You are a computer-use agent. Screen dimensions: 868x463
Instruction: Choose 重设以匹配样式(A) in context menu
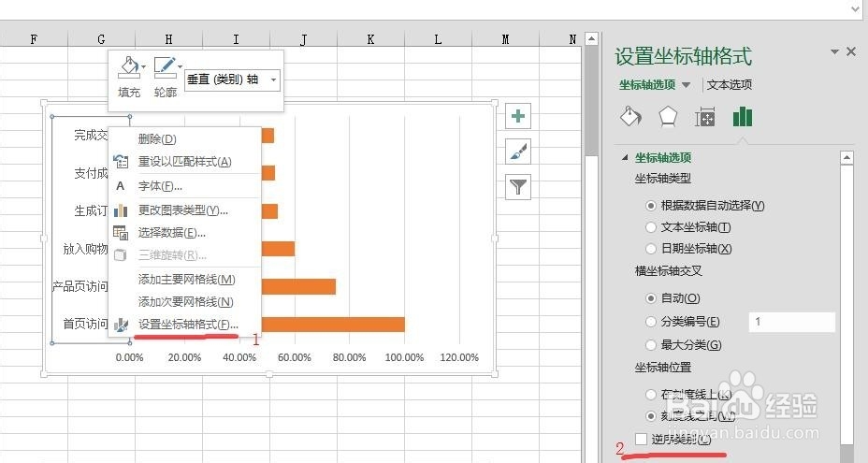pos(184,162)
